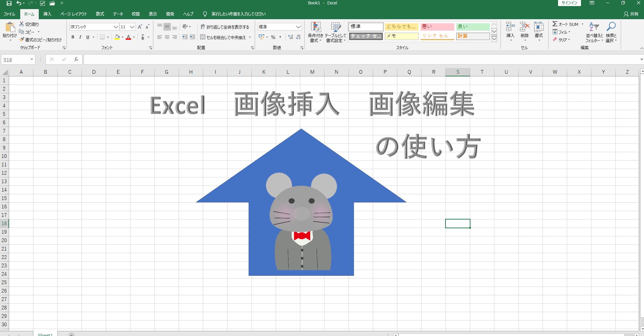Open Merge & Center dropdown arrow

[250, 37]
